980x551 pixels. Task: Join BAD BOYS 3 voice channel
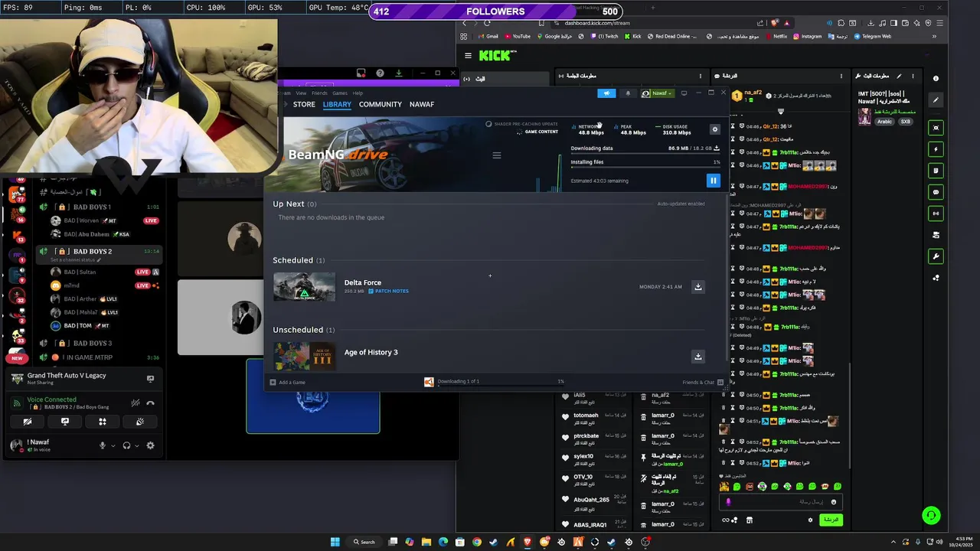pyautogui.click(x=100, y=344)
